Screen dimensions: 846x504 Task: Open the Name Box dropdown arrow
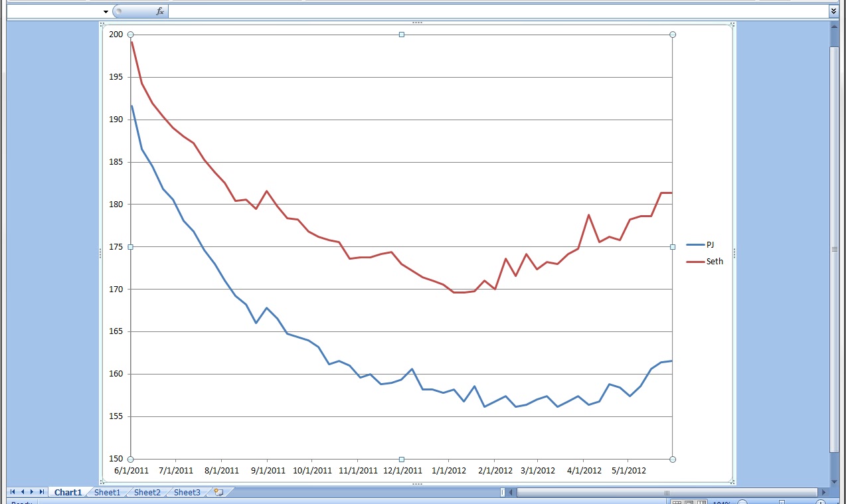click(106, 11)
